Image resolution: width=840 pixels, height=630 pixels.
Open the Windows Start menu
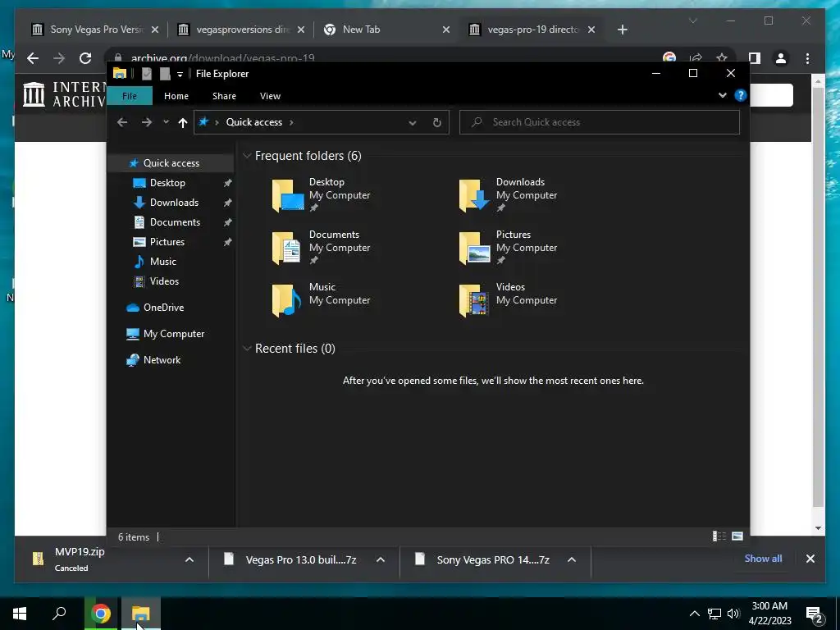pyautogui.click(x=20, y=614)
